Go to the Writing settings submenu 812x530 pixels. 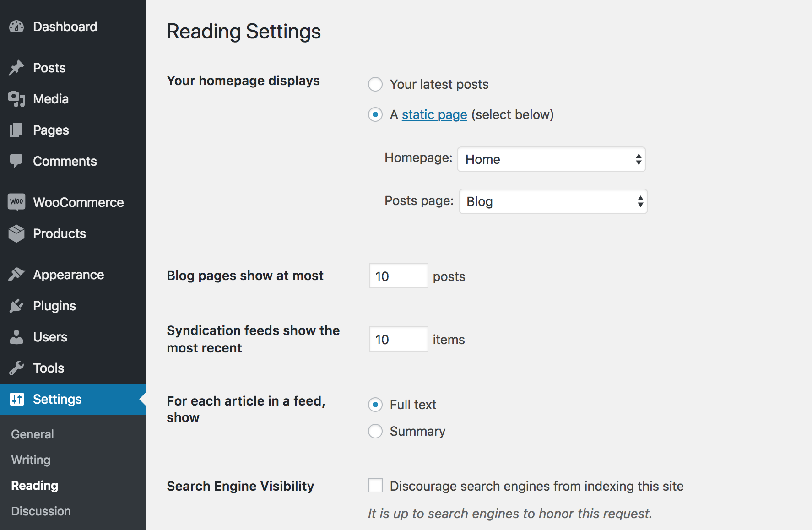pos(31,460)
